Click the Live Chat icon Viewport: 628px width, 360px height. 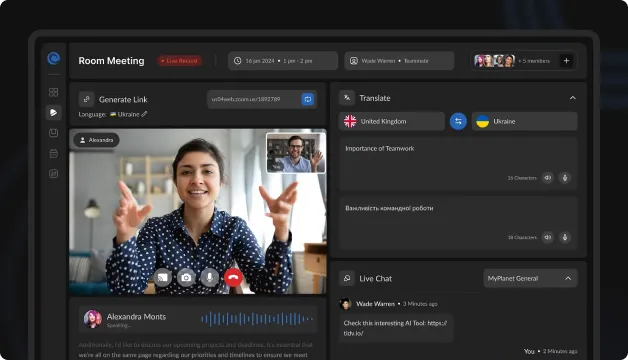click(x=347, y=278)
